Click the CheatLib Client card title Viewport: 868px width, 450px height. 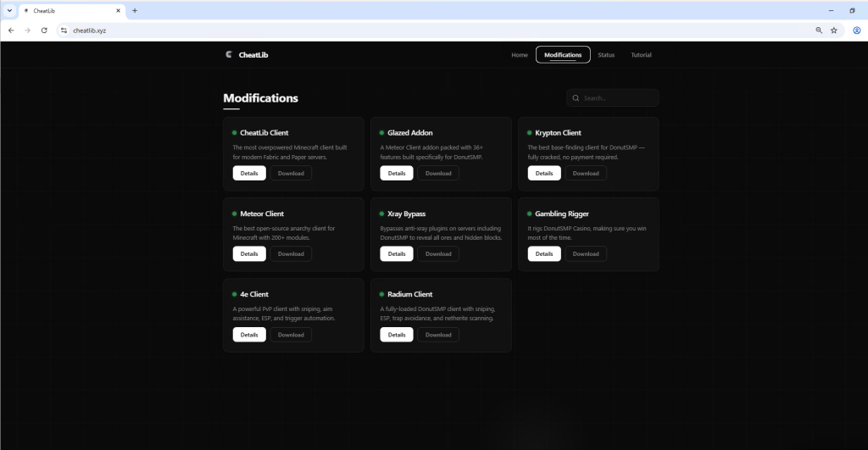pyautogui.click(x=264, y=133)
